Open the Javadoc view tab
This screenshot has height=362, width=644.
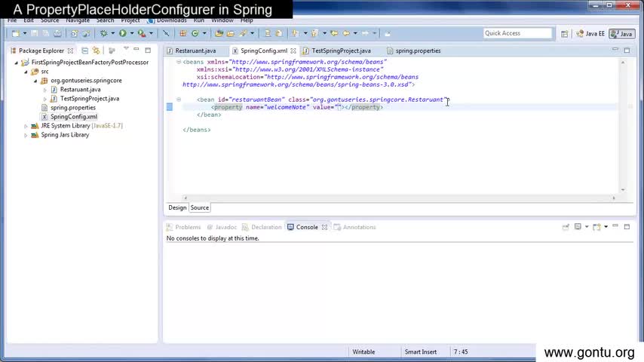pos(222,227)
